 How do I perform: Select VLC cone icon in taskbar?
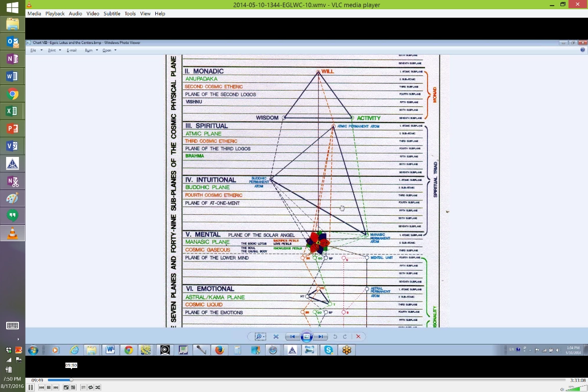tap(12, 233)
